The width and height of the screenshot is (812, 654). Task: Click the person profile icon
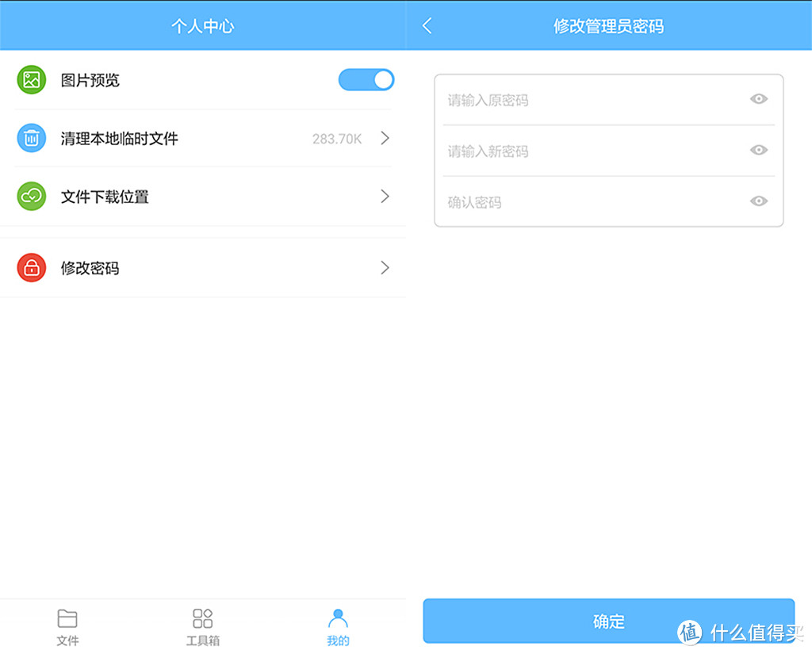(x=338, y=618)
